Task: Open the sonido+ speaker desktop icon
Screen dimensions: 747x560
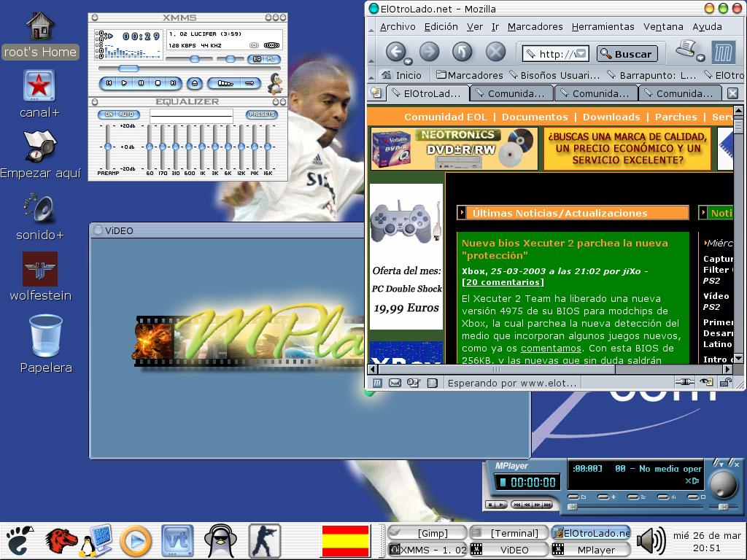Action: point(40,217)
